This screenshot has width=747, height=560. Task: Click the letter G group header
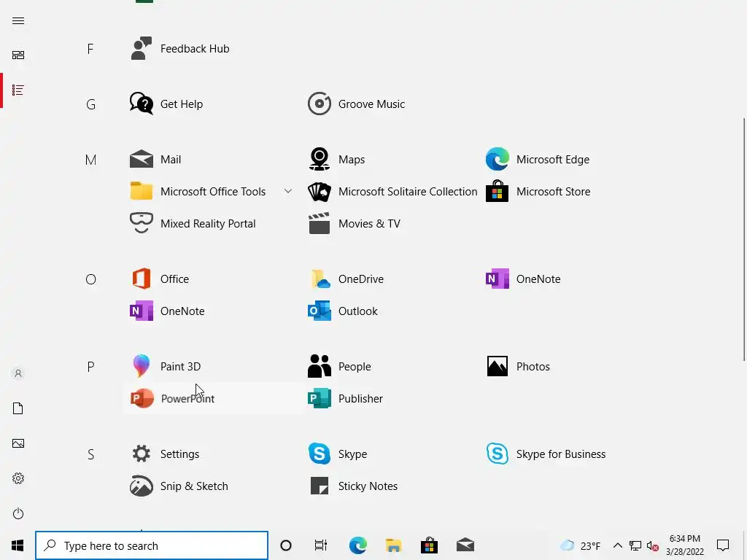pos(90,104)
